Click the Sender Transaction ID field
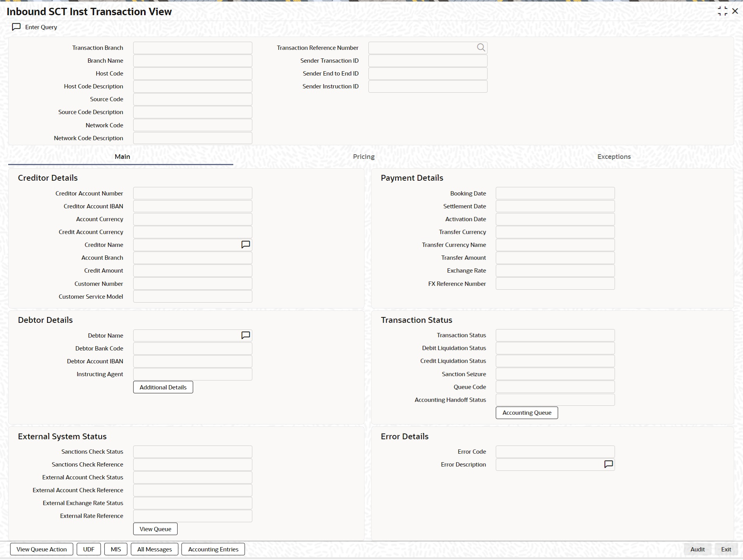The height and width of the screenshot is (560, 743). pyautogui.click(x=428, y=60)
